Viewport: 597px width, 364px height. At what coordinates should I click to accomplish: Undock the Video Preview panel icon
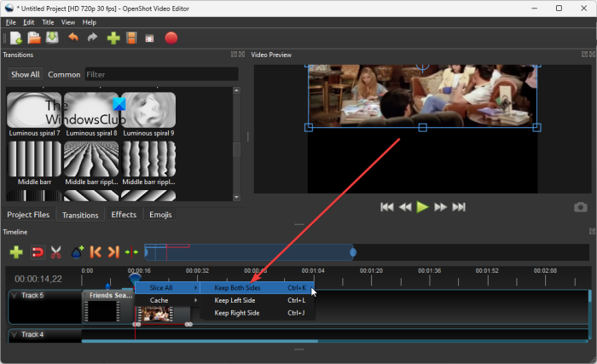[585, 55]
